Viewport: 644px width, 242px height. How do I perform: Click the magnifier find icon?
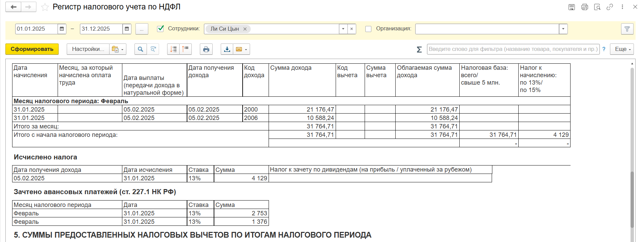click(141, 49)
